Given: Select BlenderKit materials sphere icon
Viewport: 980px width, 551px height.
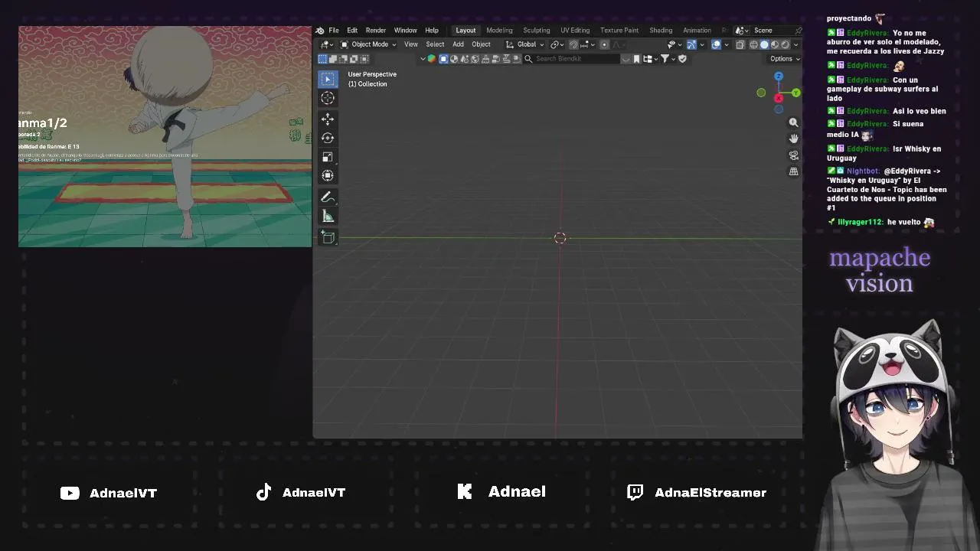Looking at the screenshot, I should 454,59.
